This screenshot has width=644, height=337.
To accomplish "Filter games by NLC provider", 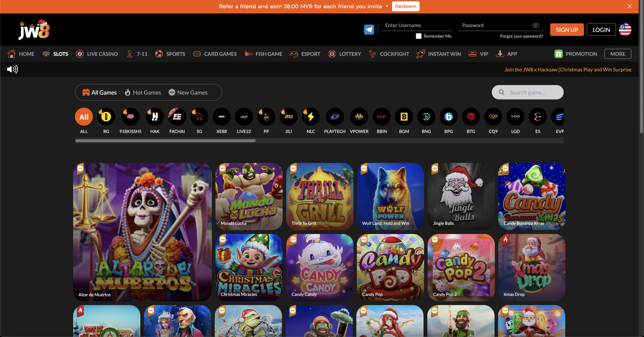I will tap(311, 121).
